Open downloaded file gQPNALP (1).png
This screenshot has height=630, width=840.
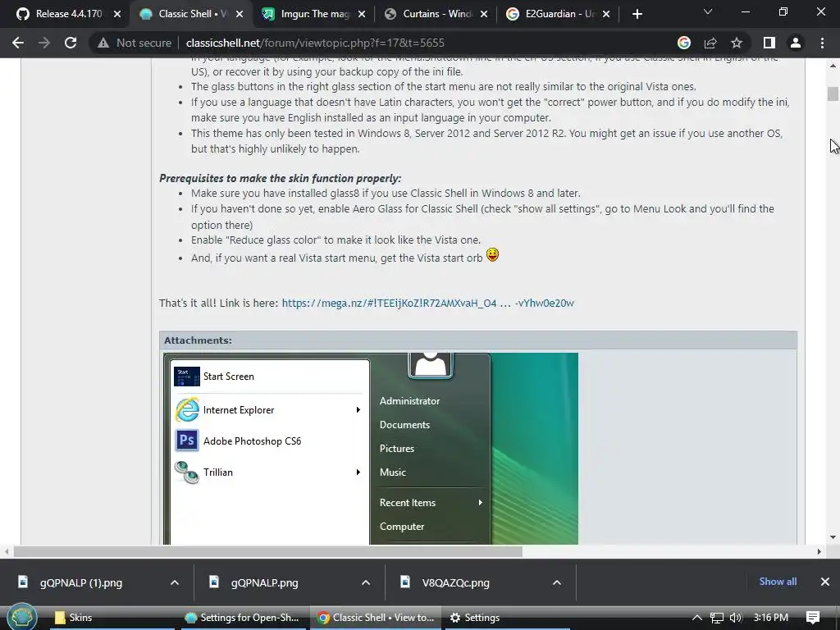coord(80,582)
